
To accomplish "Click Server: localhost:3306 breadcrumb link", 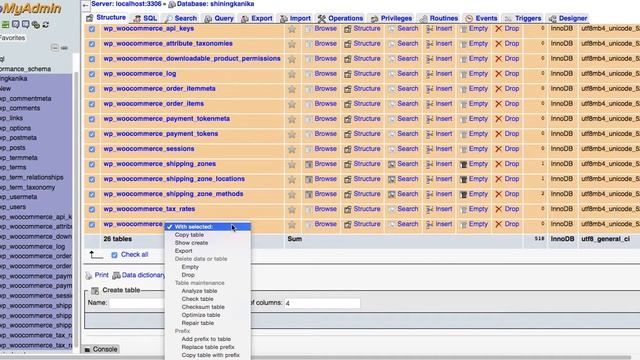I will [x=126, y=4].
